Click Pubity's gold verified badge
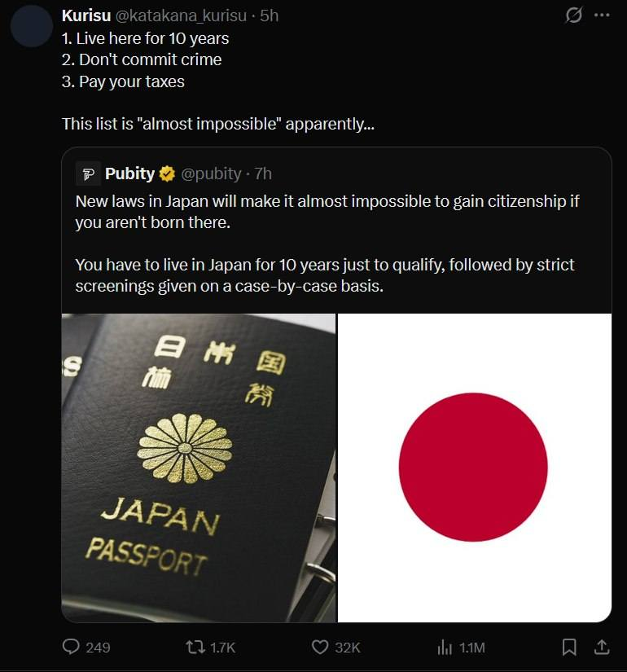Image resolution: width=627 pixels, height=672 pixels. pos(167,173)
